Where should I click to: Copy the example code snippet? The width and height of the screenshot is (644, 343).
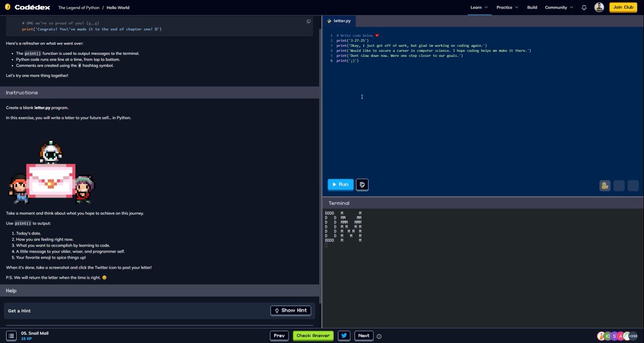coord(309,21)
